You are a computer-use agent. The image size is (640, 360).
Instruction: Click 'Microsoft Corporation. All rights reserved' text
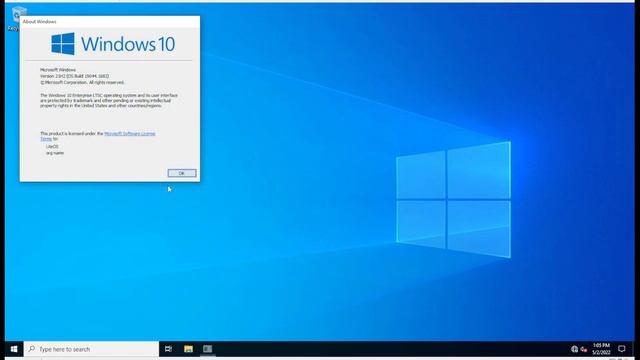coord(82,82)
